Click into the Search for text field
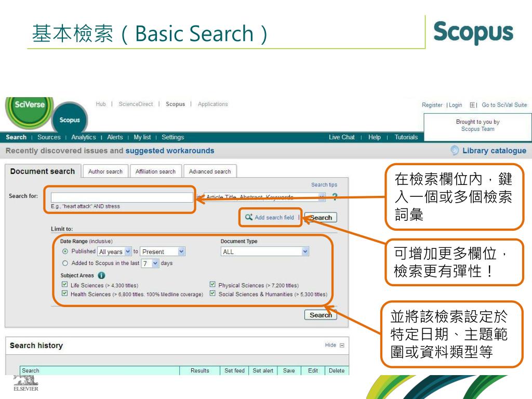 122,197
